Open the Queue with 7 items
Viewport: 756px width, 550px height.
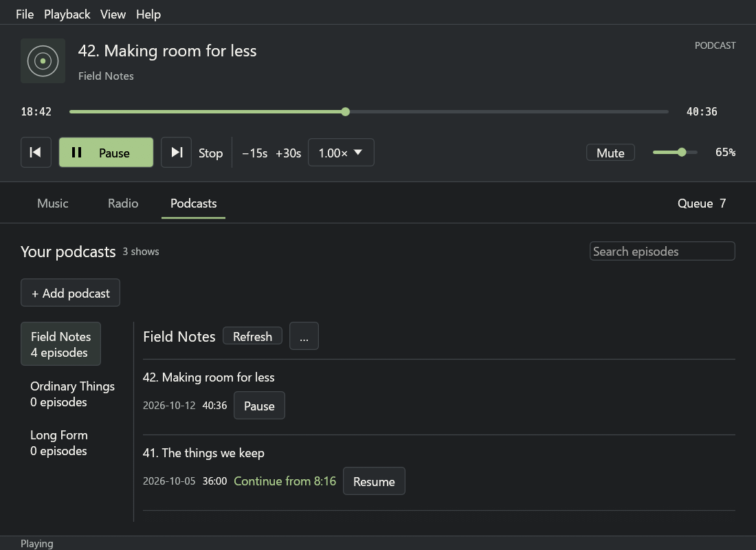click(702, 203)
